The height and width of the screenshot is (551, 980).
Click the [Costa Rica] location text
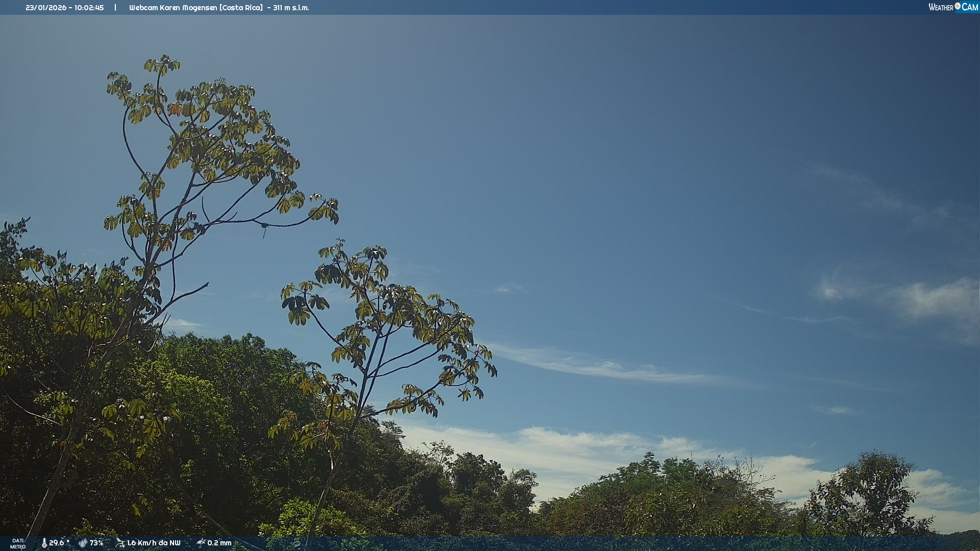[241, 8]
